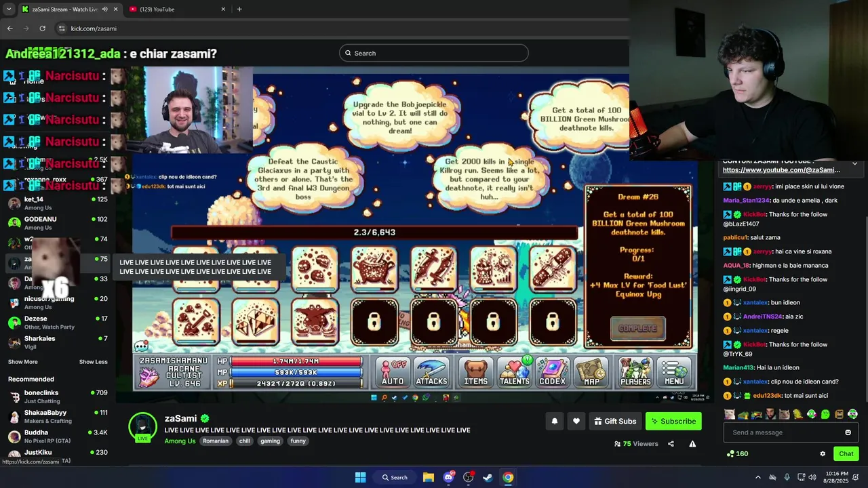Collapse sidebar with Show Less
The height and width of the screenshot is (488, 868).
point(94,362)
